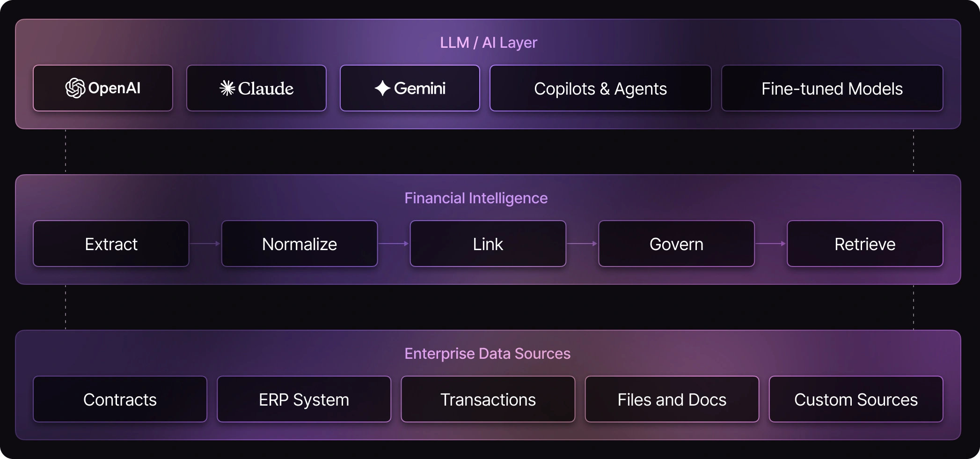Viewport: 980px width, 459px height.
Task: Click the Financial Intelligence heading
Action: pyautogui.click(x=476, y=198)
